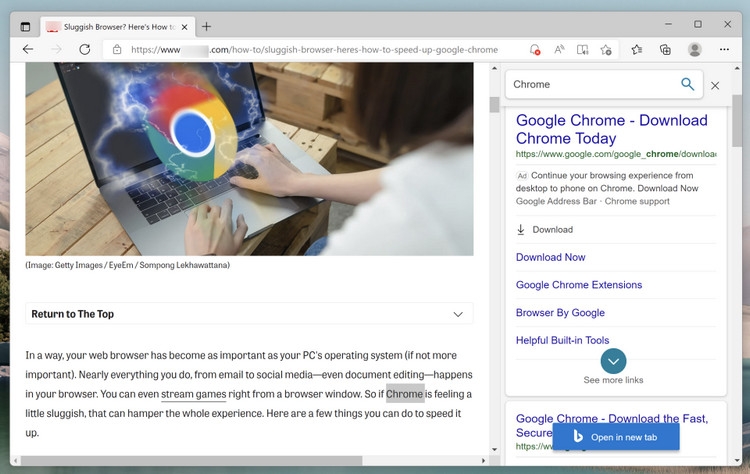The image size is (750, 474).
Task: Click the search magnifier in sidebar
Action: coord(687,85)
